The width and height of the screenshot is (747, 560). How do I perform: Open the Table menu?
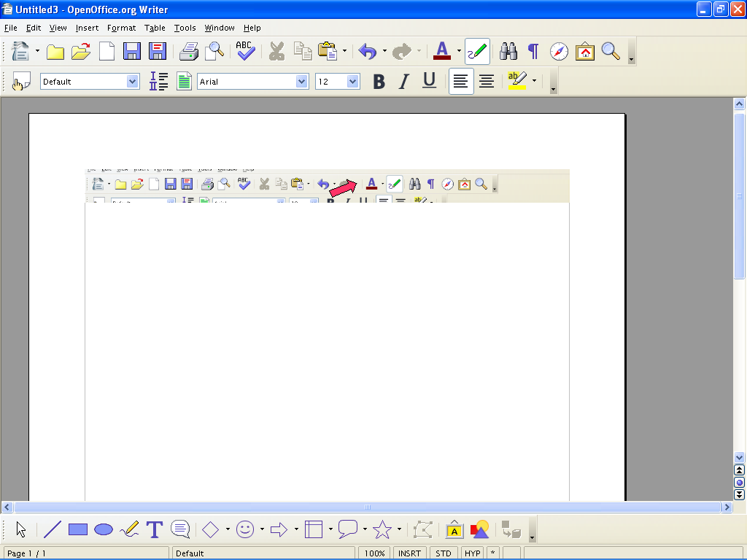click(x=155, y=28)
